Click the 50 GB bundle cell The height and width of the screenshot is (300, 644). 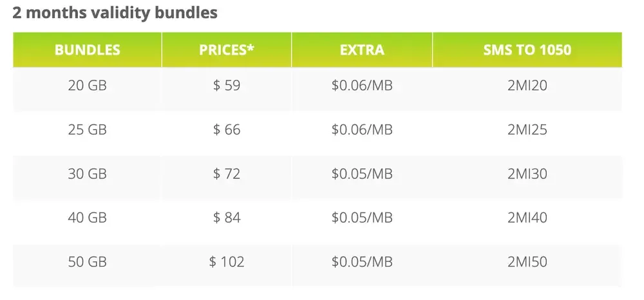point(87,262)
